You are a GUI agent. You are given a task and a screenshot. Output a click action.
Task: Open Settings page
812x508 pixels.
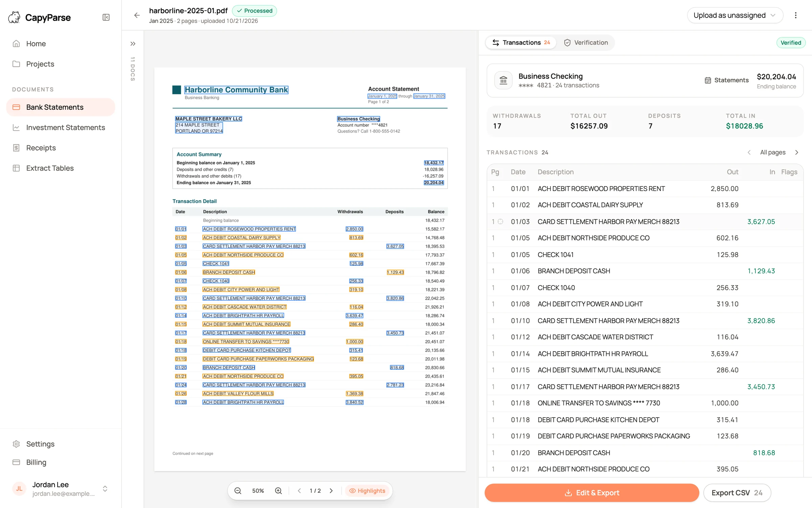coord(61,444)
